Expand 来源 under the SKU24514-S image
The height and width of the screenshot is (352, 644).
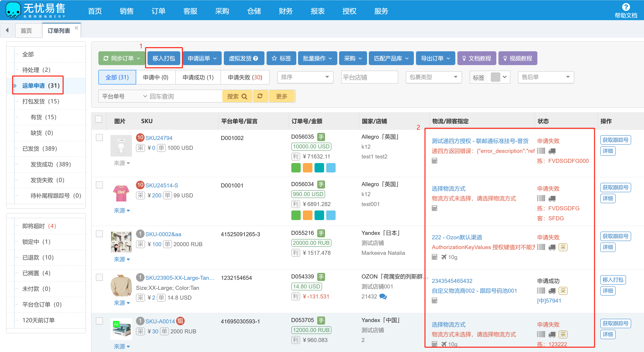pos(122,210)
